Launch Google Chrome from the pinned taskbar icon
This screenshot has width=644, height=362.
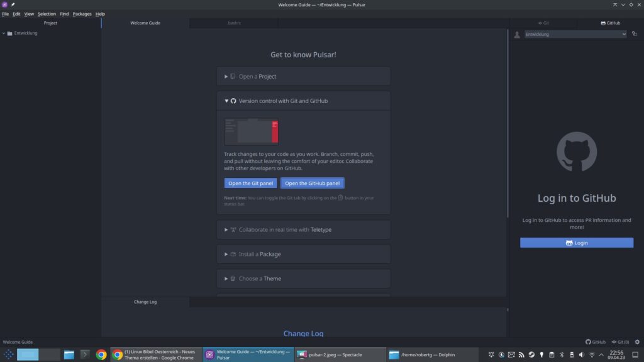click(101, 354)
